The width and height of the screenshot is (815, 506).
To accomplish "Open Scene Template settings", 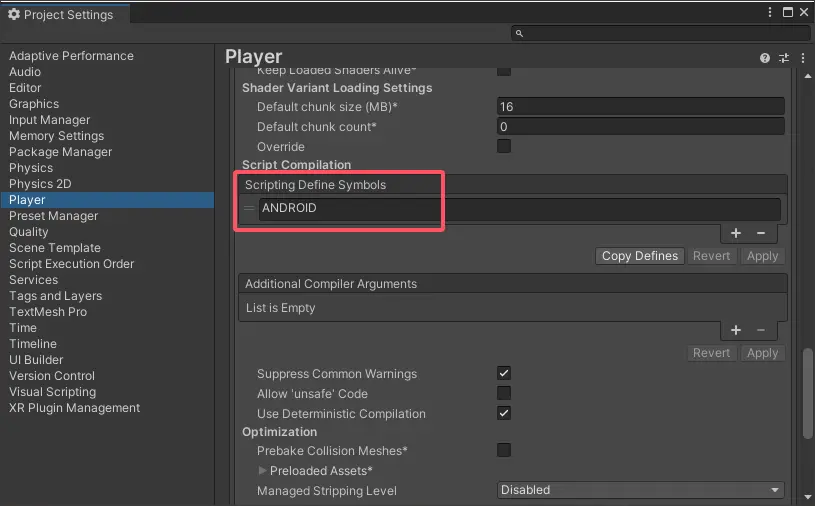I will coord(55,248).
